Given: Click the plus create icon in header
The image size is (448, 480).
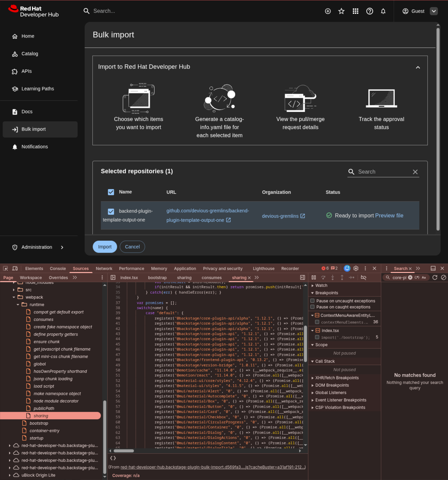Looking at the screenshot, I should tap(328, 11).
